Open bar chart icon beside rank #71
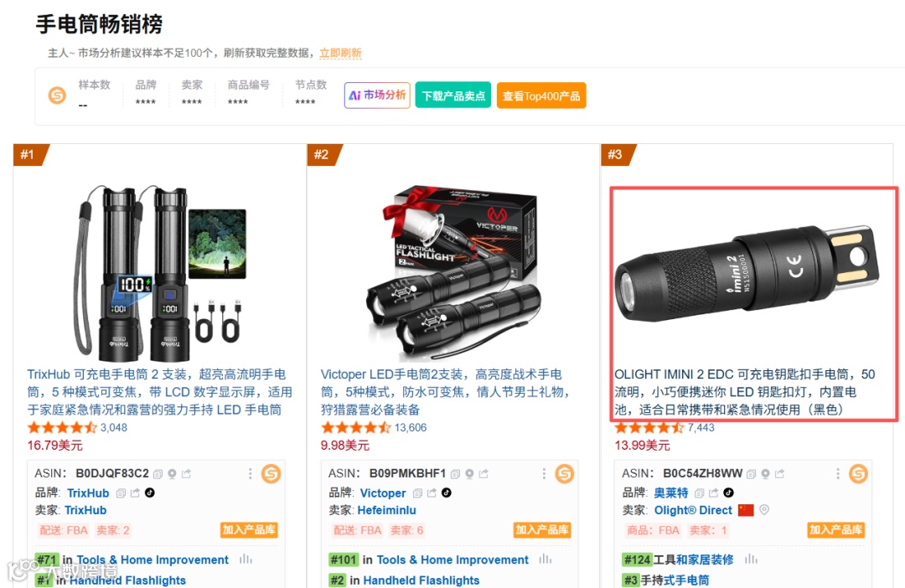The height and width of the screenshot is (588, 905). coord(246,560)
